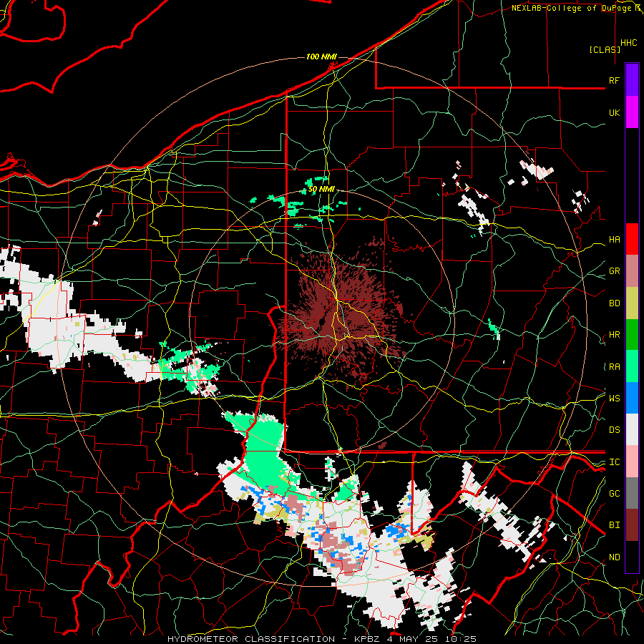Image resolution: width=644 pixels, height=644 pixels.
Task: Click the pink IC legend swatch
Action: [632, 462]
